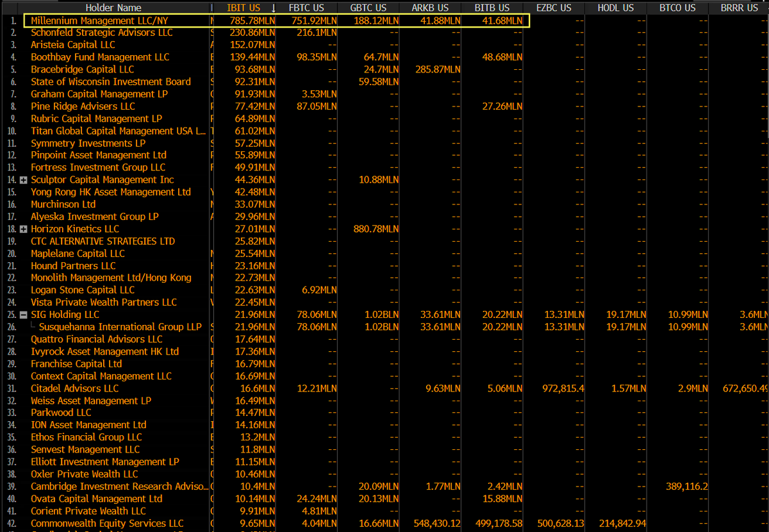Click the EZBC US column header
This screenshot has height=532, width=769.
click(x=554, y=8)
